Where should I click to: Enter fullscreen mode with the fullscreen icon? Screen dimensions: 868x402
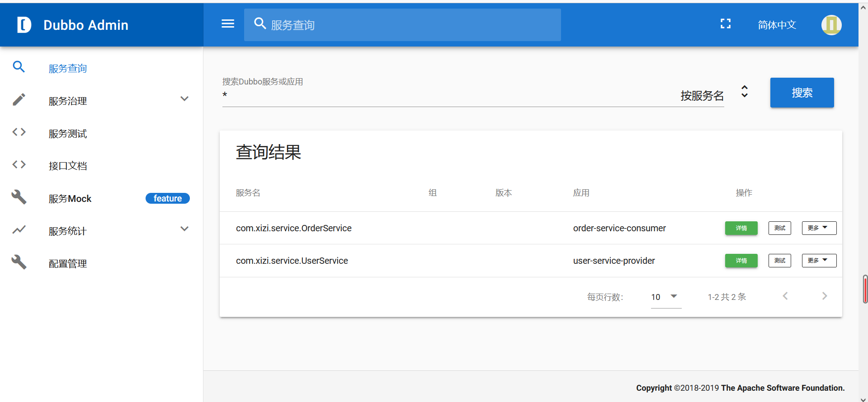pyautogui.click(x=726, y=24)
